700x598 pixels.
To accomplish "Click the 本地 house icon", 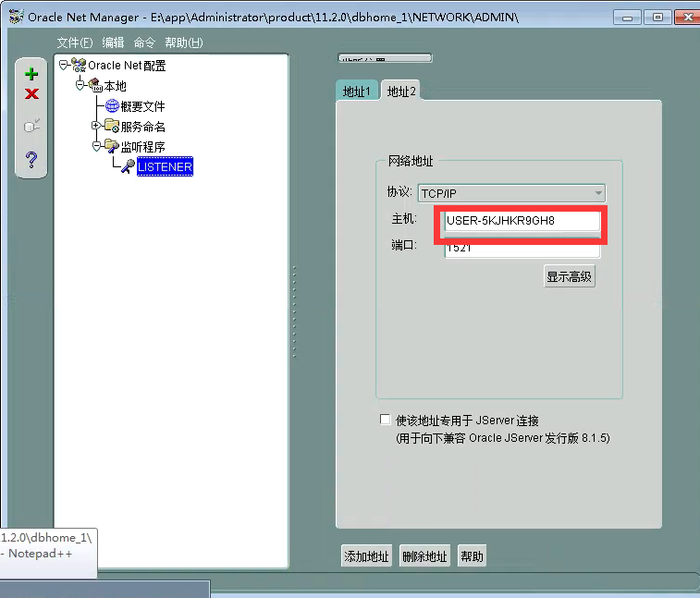I will tap(95, 85).
